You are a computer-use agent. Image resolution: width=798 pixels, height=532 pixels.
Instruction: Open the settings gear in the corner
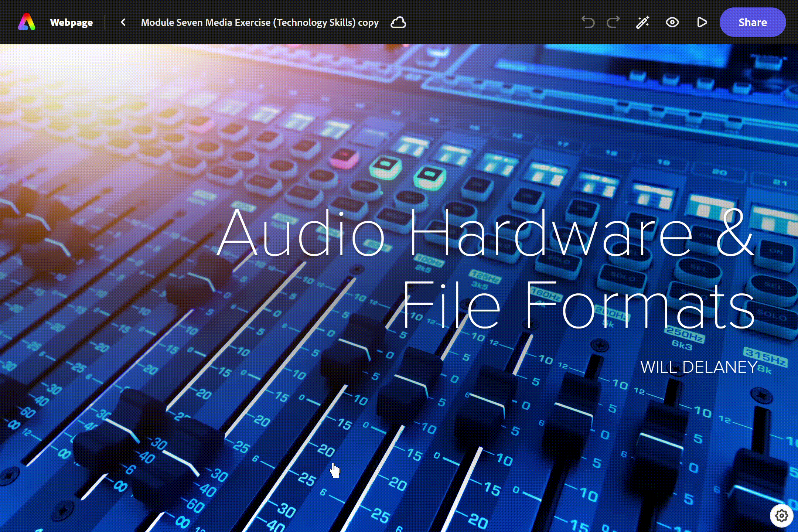pyautogui.click(x=781, y=515)
